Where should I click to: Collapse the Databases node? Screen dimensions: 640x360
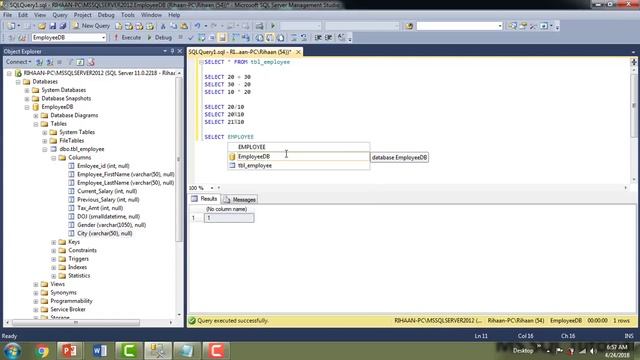coord(18,82)
